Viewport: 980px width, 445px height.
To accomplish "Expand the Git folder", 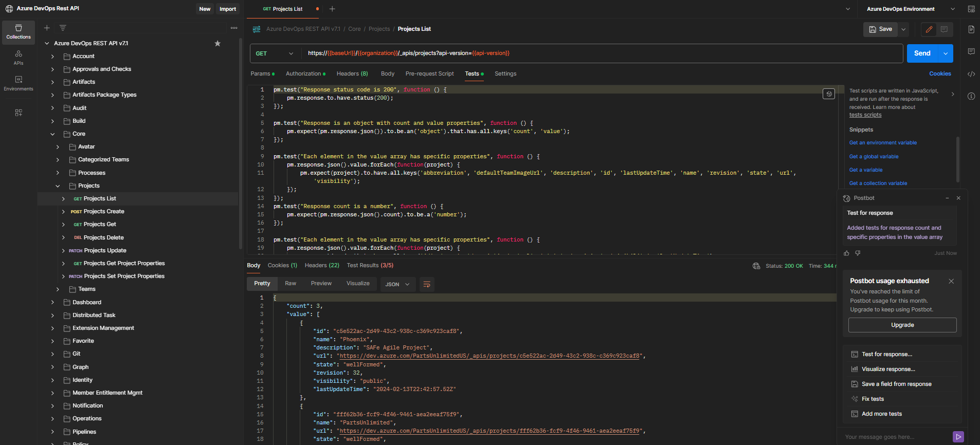I will tap(52, 354).
